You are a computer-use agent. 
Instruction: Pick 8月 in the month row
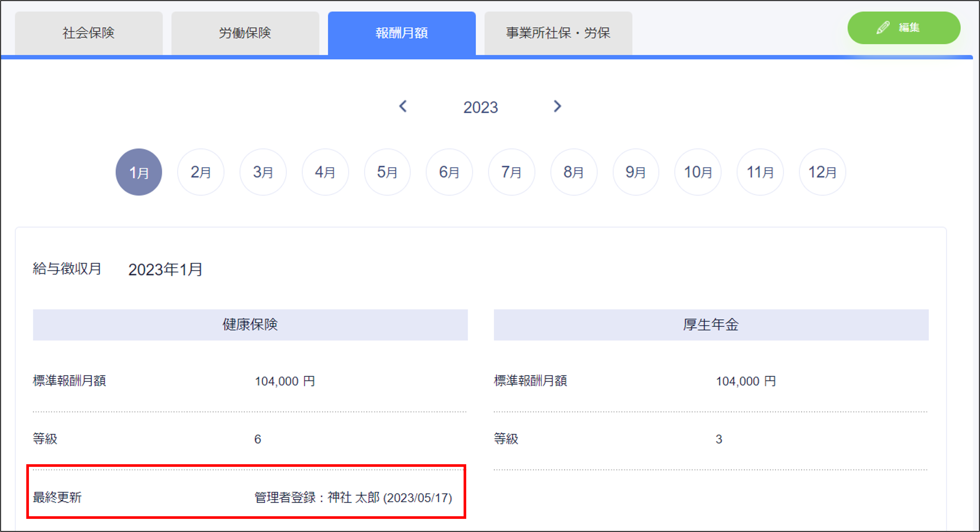coord(574,172)
